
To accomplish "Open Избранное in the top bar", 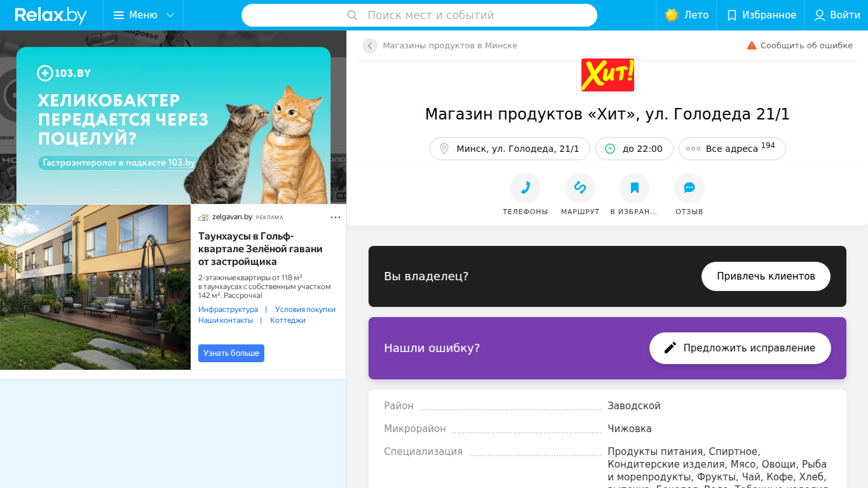I will tap(762, 15).
